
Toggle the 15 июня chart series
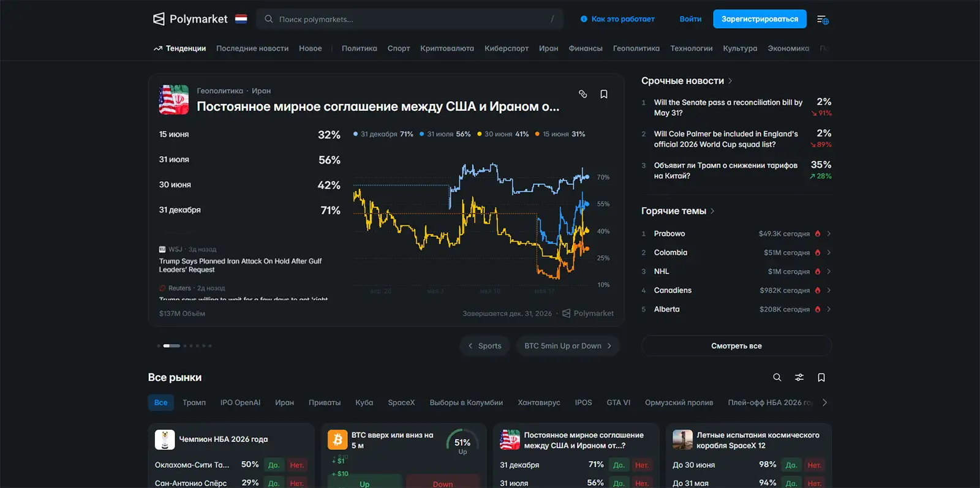point(560,134)
